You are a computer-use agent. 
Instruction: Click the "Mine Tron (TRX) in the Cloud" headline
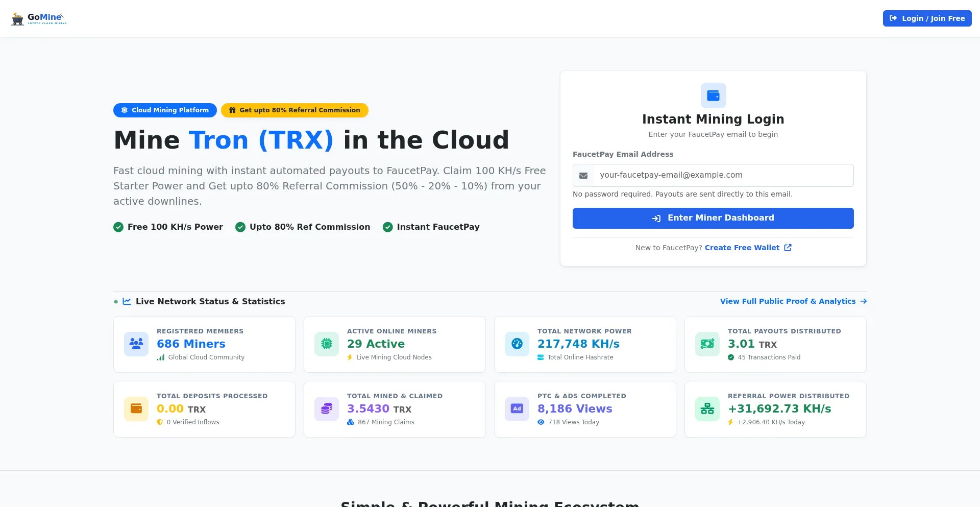tap(311, 140)
